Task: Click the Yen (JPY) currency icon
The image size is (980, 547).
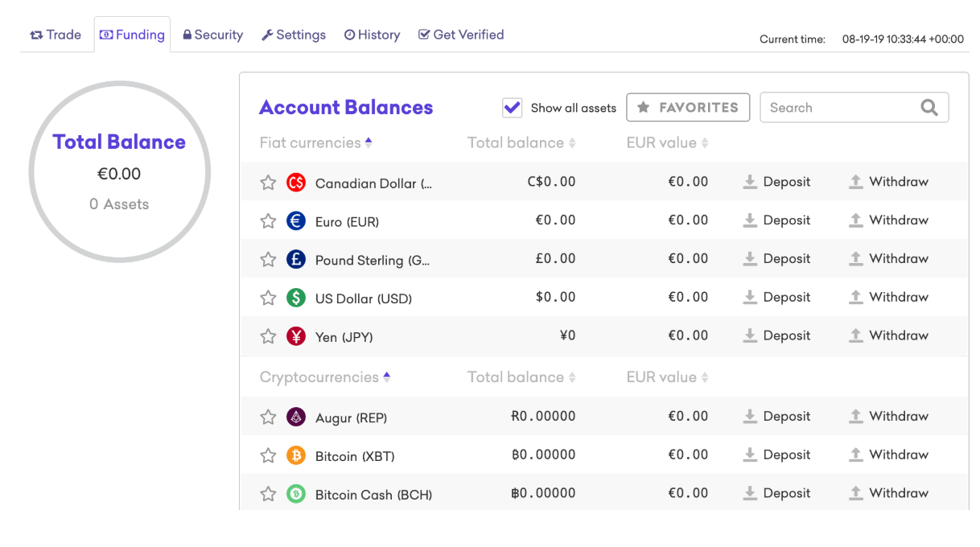Action: click(296, 336)
